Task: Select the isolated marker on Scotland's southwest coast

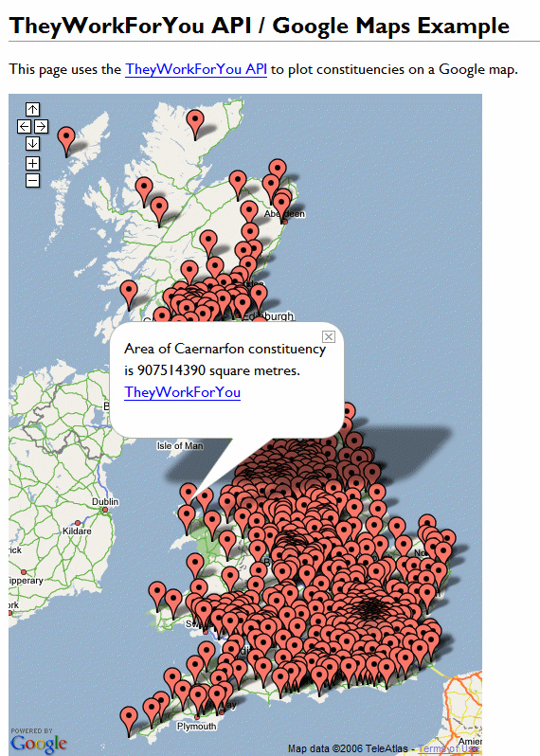Action: pos(129,295)
